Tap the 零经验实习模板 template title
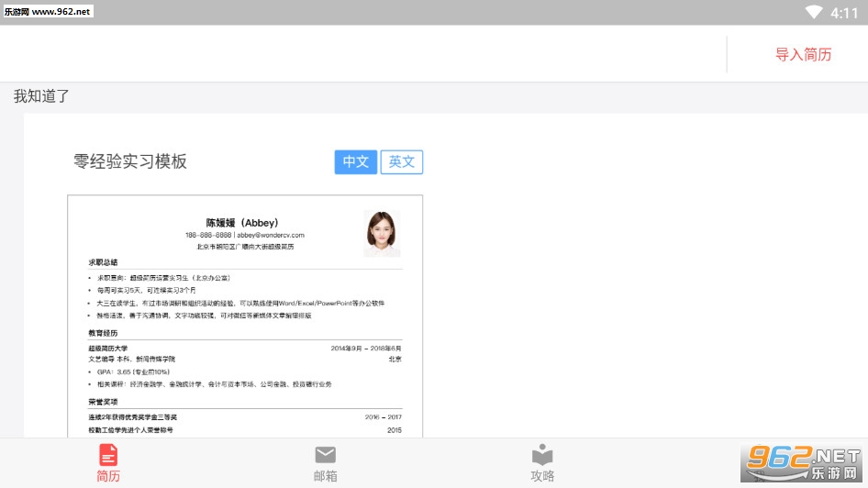This screenshot has height=488, width=868. point(130,161)
